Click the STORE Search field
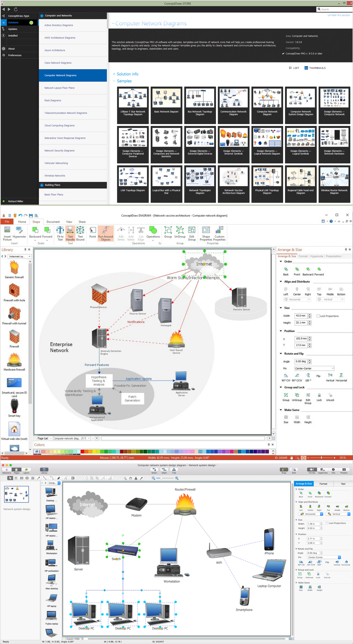This screenshot has width=353, height=644. 334,9
